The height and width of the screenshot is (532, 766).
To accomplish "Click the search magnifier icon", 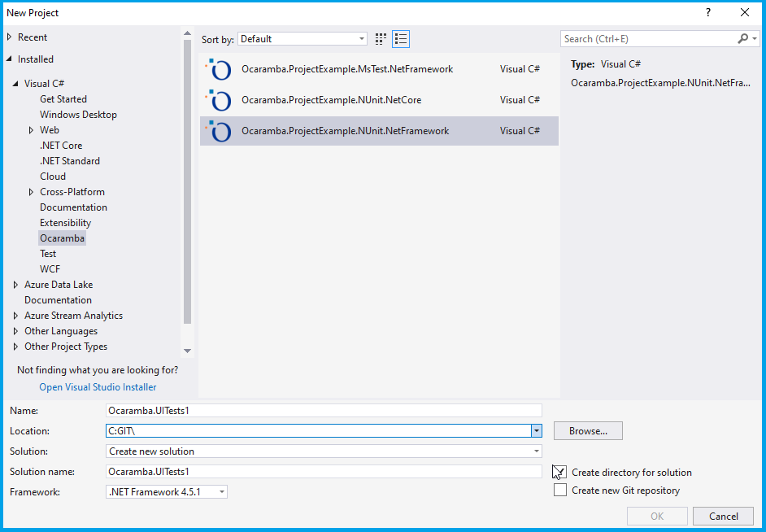I will coord(742,38).
